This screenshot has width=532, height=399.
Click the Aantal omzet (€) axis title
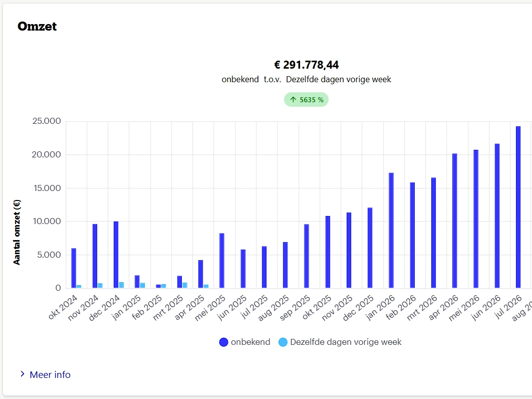(x=17, y=232)
